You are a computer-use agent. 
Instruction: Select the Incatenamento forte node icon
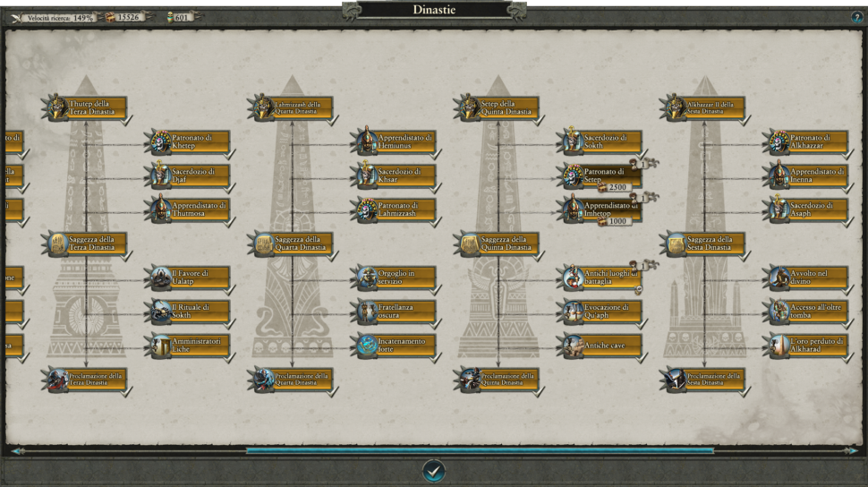pos(367,346)
